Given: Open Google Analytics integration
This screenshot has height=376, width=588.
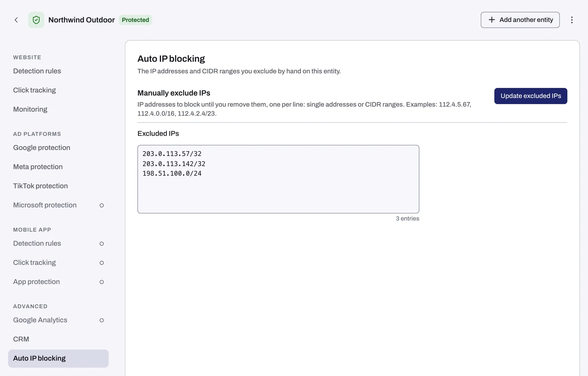Looking at the screenshot, I should coord(40,320).
